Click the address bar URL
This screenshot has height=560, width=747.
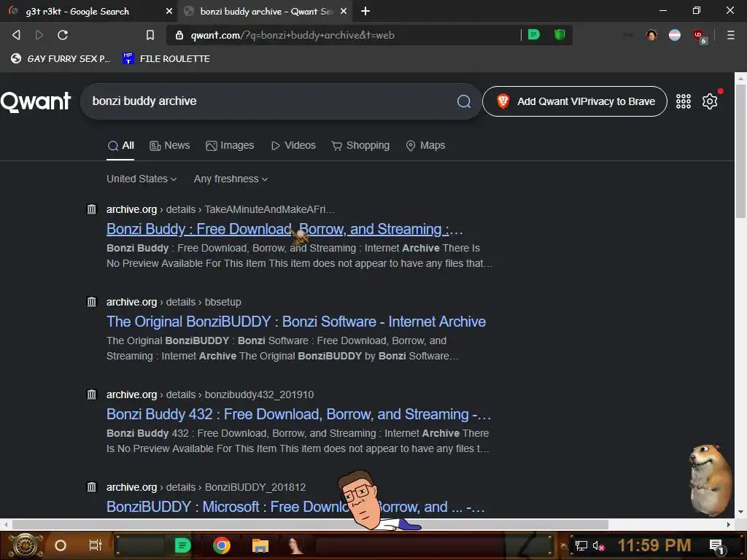point(293,35)
